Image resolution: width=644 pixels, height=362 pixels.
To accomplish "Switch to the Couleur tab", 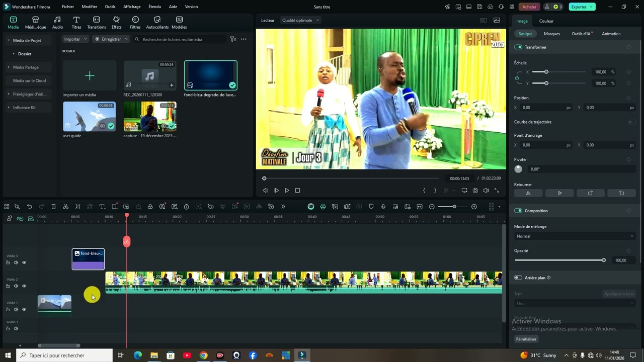I will pos(546,21).
